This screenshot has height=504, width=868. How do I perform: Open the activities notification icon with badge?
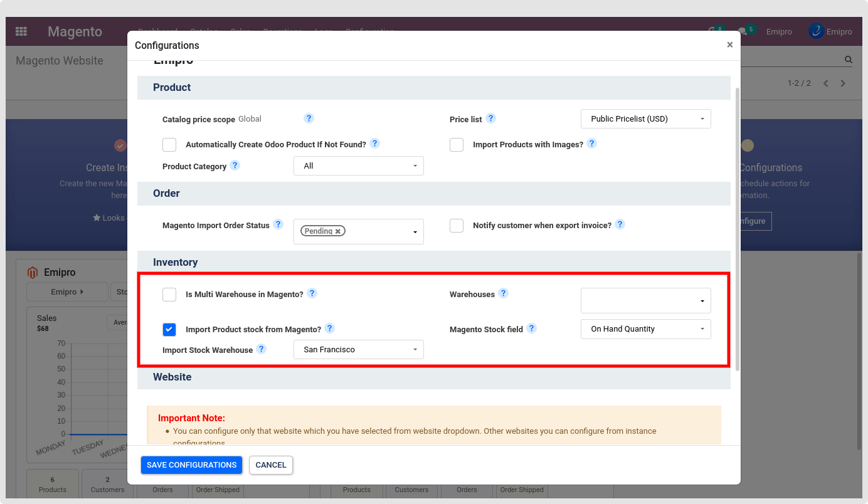[716, 30]
